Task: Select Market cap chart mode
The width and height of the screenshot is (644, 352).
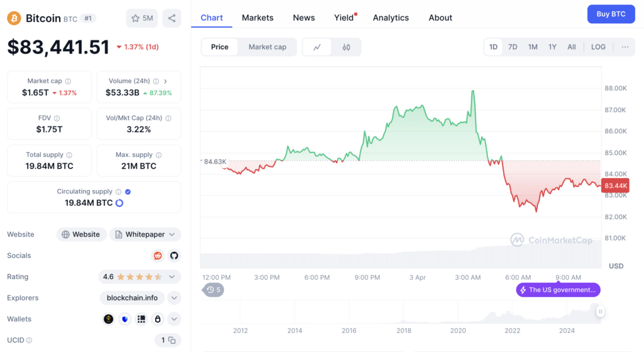Action: pos(267,47)
